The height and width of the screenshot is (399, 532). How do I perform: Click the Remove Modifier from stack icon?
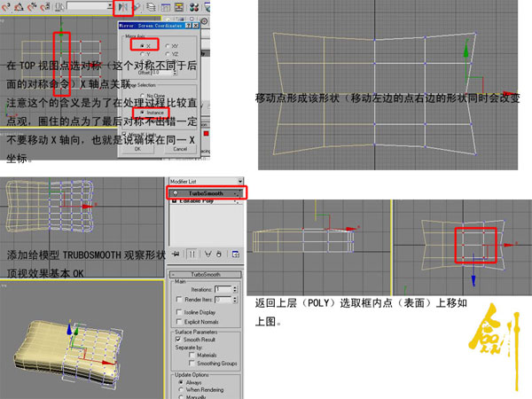click(219, 254)
